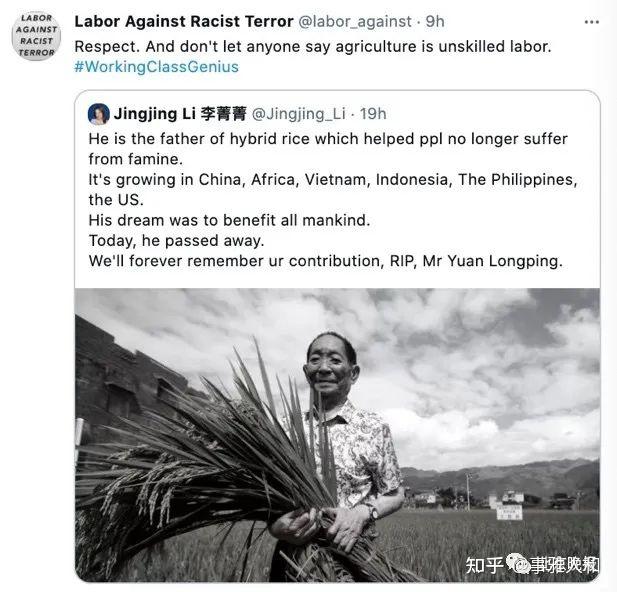Click the 19h timestamp on quoted tweet
Screen dimensions: 617x592
pos(373,114)
